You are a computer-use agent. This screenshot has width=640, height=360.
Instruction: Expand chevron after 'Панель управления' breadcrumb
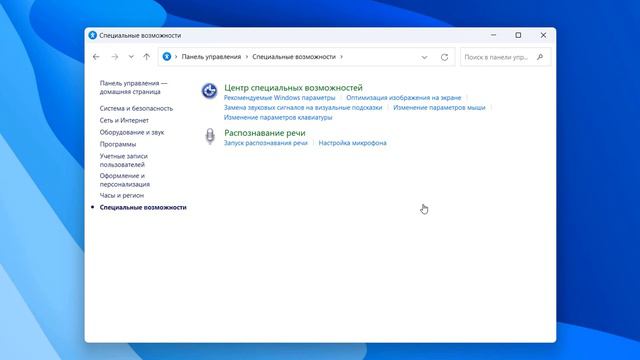click(x=247, y=57)
